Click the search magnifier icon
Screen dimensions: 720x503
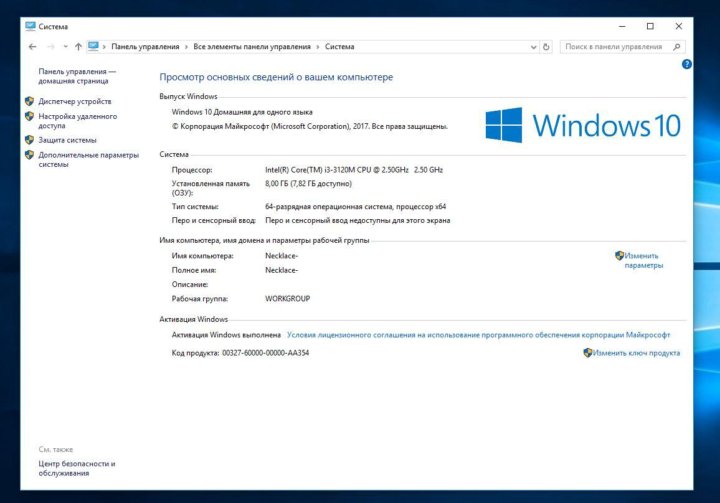pyautogui.click(x=676, y=47)
